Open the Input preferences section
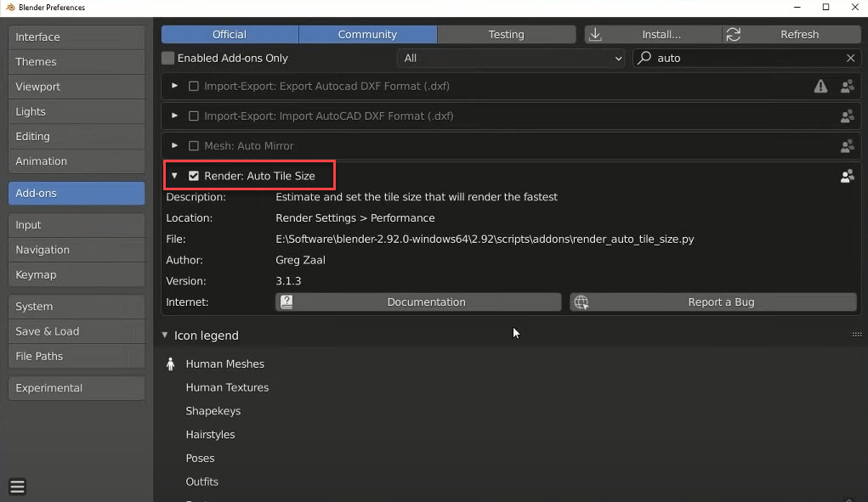Image resolution: width=868 pixels, height=502 pixels. 77,225
